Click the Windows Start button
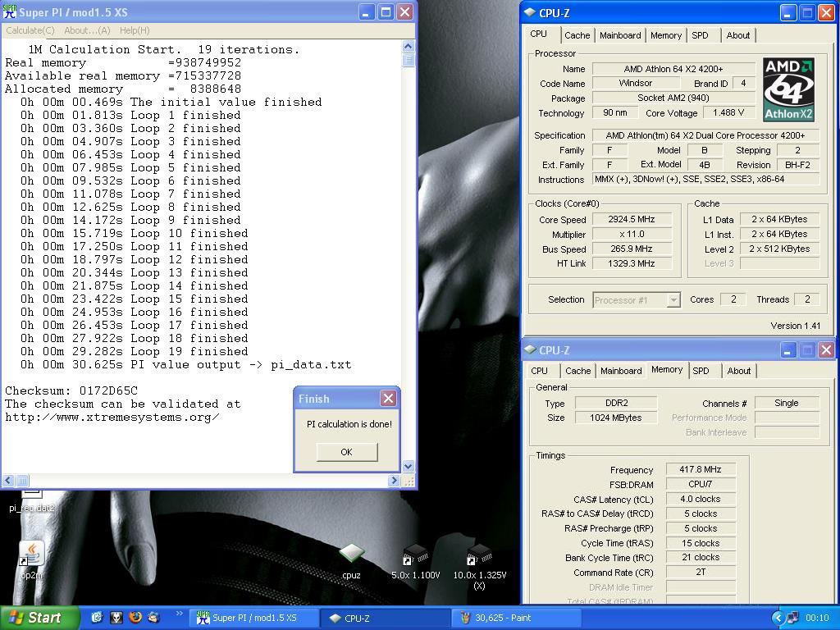Screen dimensions: 840x630 [x=39, y=618]
